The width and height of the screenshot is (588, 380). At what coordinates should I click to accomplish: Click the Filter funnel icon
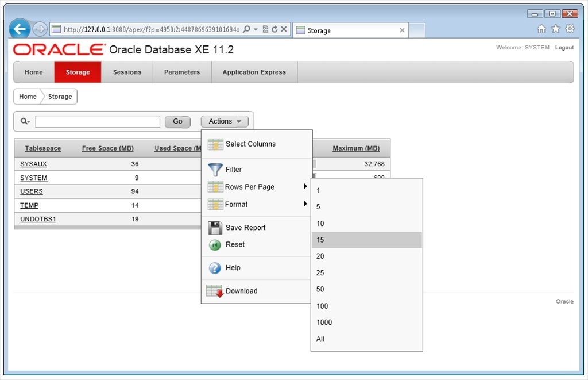pyautogui.click(x=215, y=170)
